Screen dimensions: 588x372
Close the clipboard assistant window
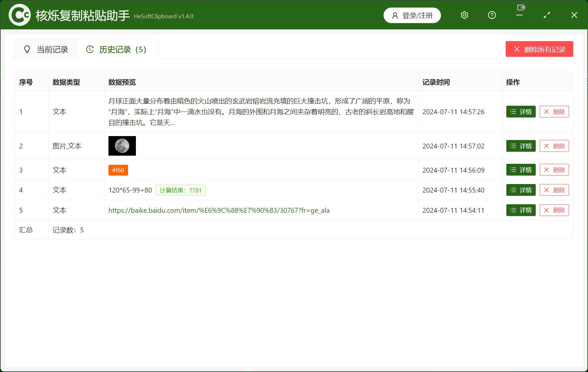point(574,15)
